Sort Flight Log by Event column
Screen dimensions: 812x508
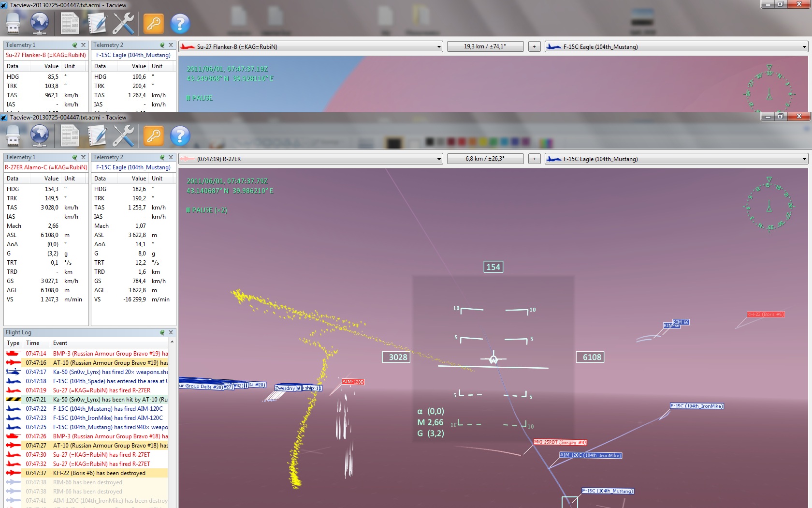pos(110,343)
